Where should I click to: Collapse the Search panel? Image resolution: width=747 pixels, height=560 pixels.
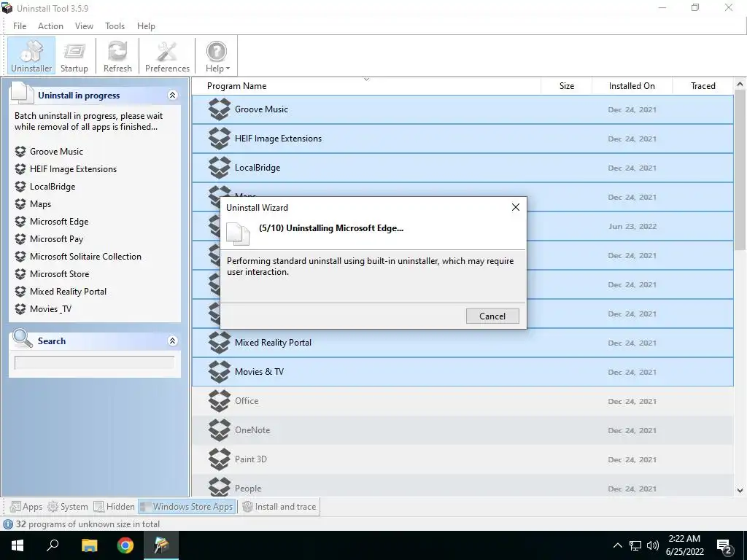pos(172,341)
